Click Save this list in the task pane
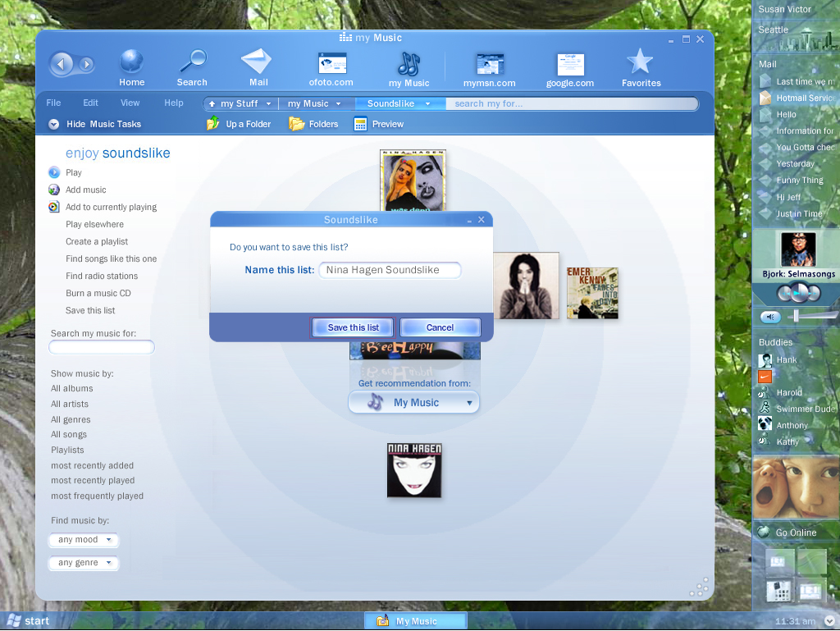The height and width of the screenshot is (631, 840). pyautogui.click(x=90, y=311)
